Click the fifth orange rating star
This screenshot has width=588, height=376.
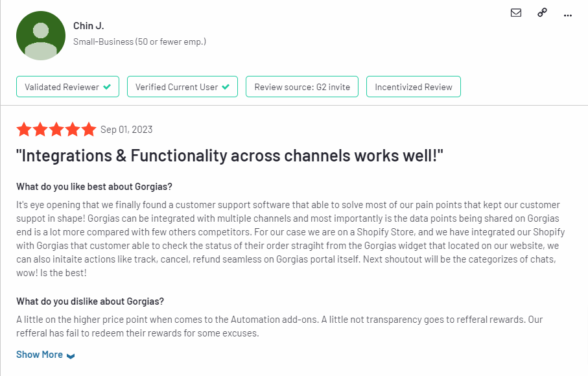(89, 130)
